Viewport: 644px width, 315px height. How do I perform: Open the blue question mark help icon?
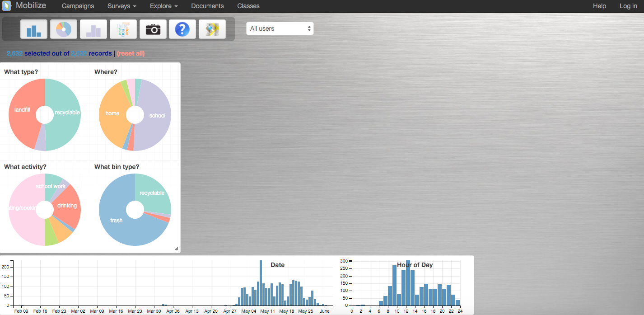[x=182, y=29]
